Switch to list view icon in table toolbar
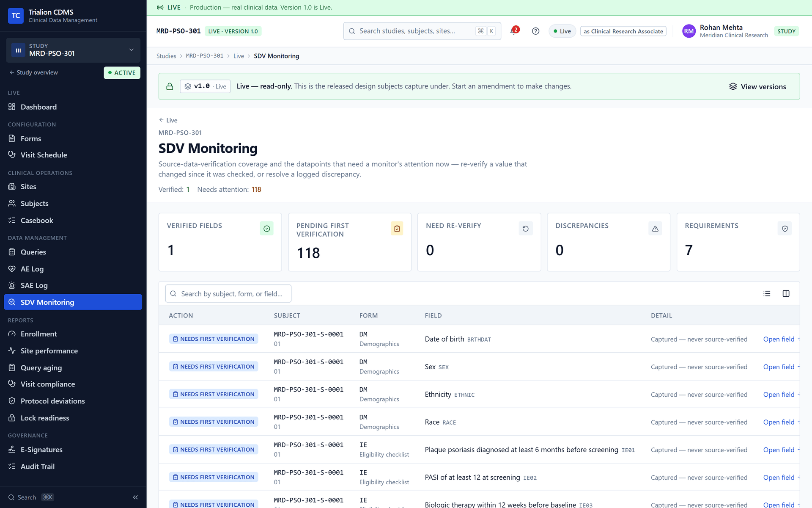This screenshot has width=812, height=508. [x=767, y=293]
